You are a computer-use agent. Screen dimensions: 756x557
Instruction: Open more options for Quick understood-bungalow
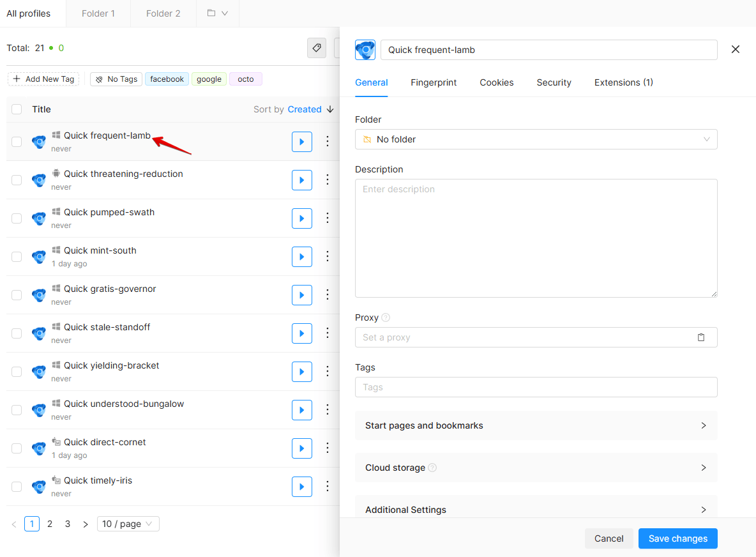click(328, 409)
